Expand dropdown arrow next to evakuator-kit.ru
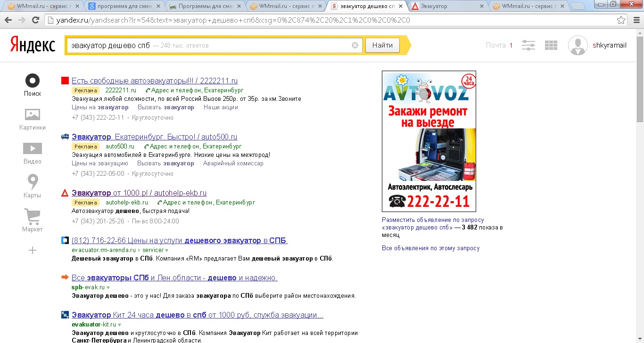Screen dimensions: 644x343 119,325
